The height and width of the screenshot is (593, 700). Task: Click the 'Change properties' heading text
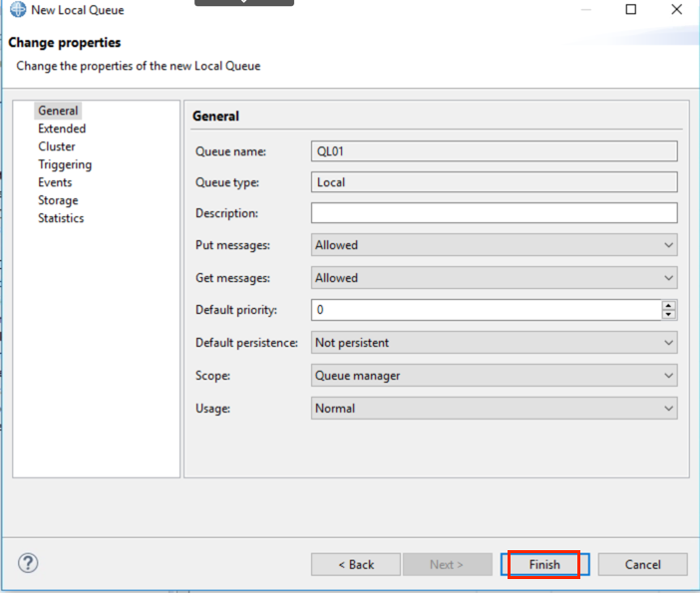pos(64,43)
